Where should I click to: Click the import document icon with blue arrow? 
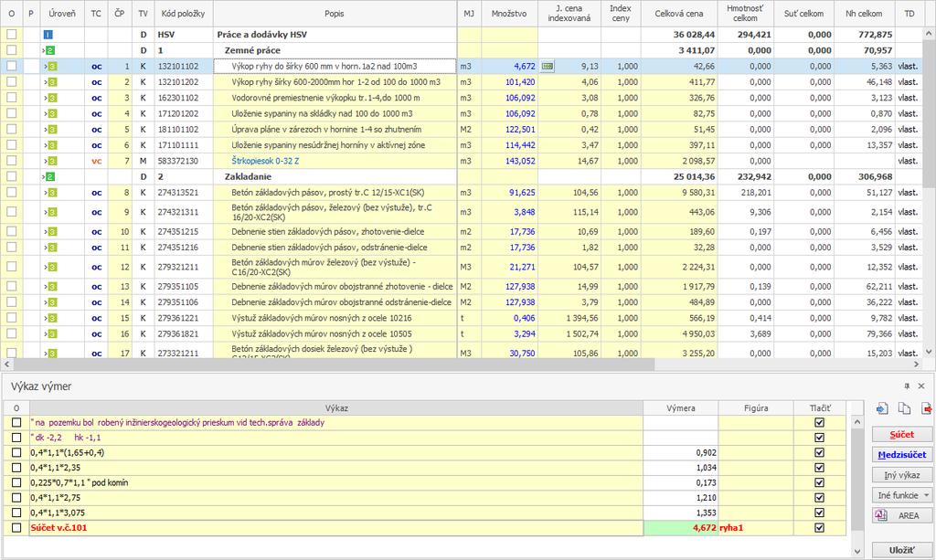(x=882, y=408)
